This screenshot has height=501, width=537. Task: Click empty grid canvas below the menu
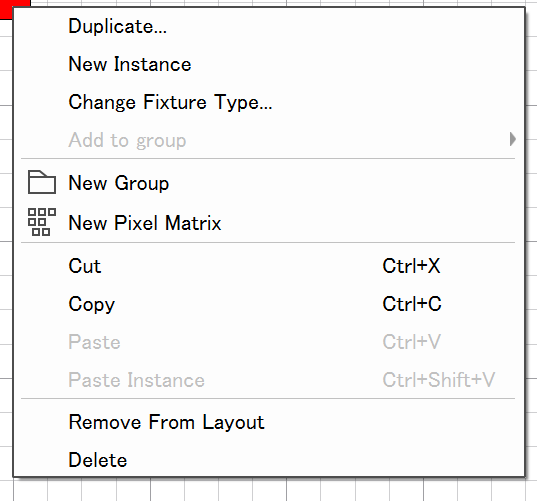(x=268, y=490)
